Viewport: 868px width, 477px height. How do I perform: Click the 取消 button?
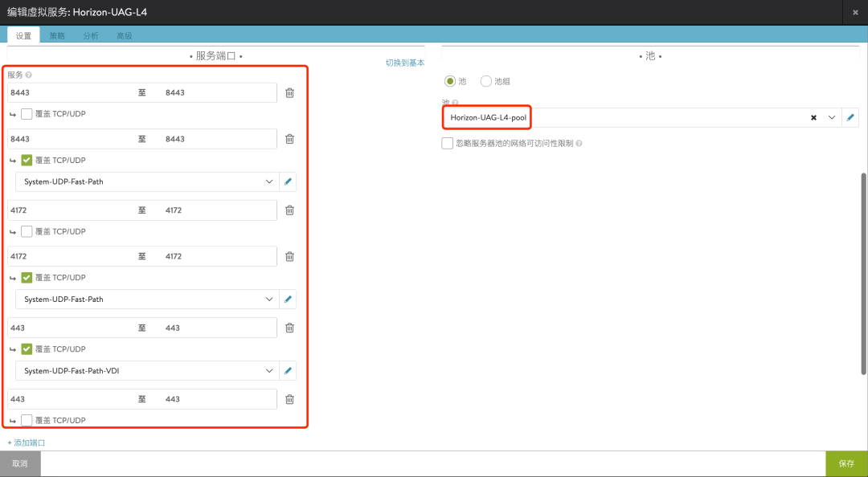20,463
